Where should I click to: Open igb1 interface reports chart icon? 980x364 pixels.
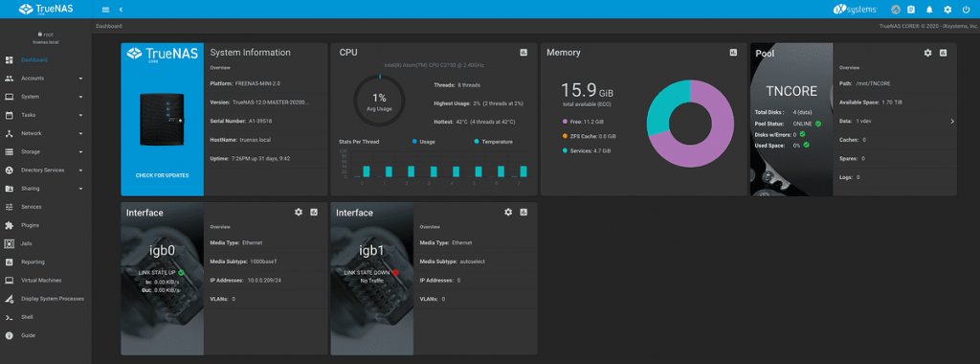point(523,213)
